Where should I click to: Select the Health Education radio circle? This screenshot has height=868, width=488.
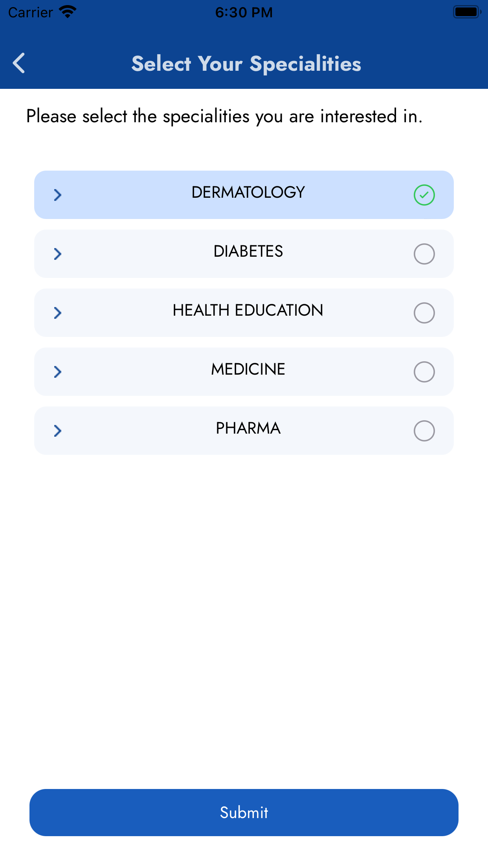(424, 313)
